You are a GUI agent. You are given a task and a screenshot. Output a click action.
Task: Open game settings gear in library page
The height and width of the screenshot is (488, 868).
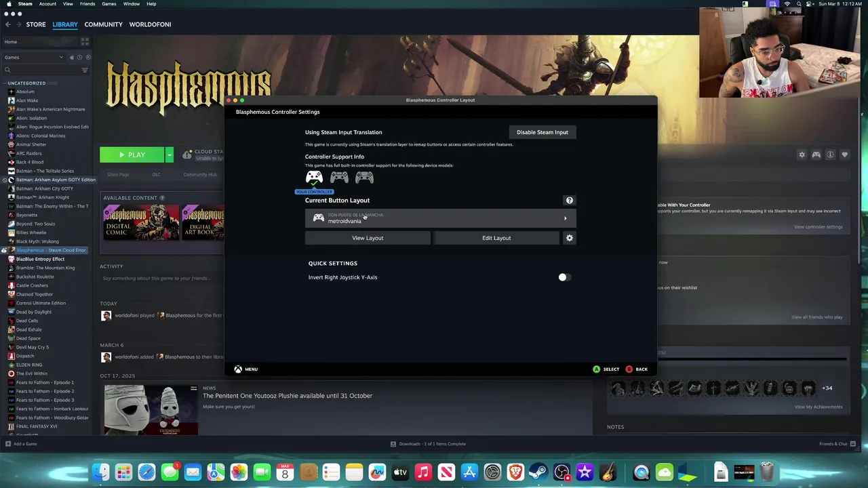(802, 155)
